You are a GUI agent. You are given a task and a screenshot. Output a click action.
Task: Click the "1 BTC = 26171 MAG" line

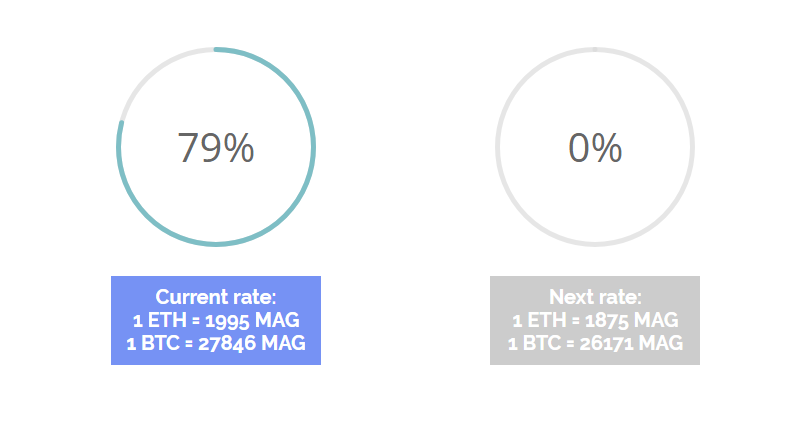tap(595, 343)
